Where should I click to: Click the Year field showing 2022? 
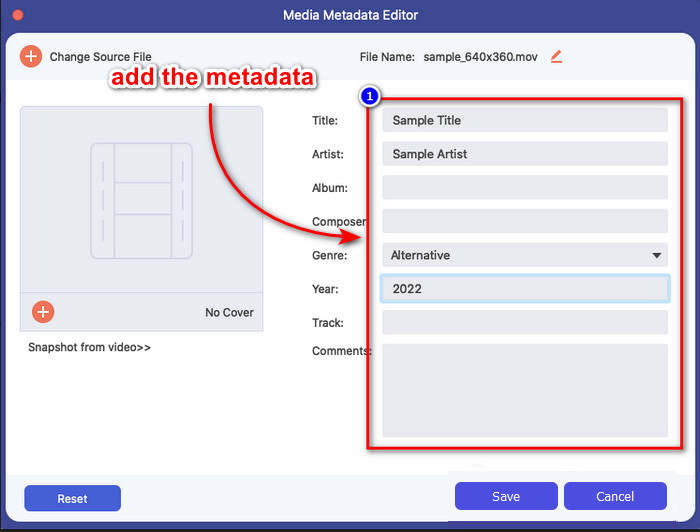[x=524, y=289]
